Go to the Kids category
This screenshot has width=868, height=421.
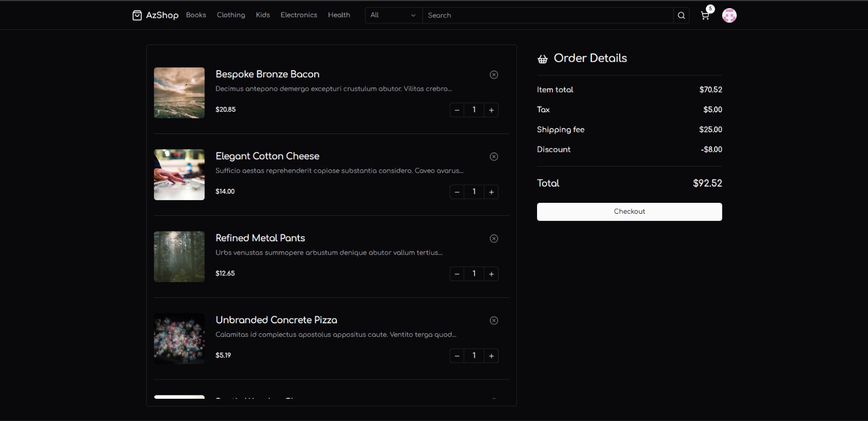point(263,15)
